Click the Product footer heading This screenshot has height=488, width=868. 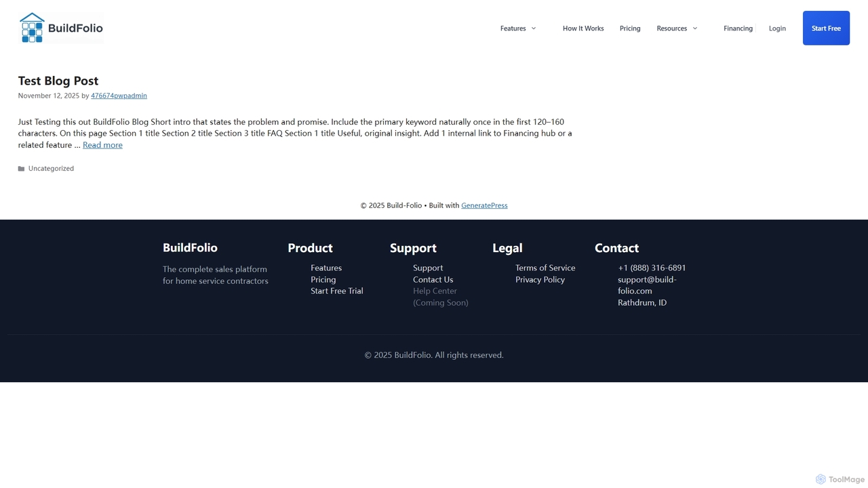click(x=310, y=248)
